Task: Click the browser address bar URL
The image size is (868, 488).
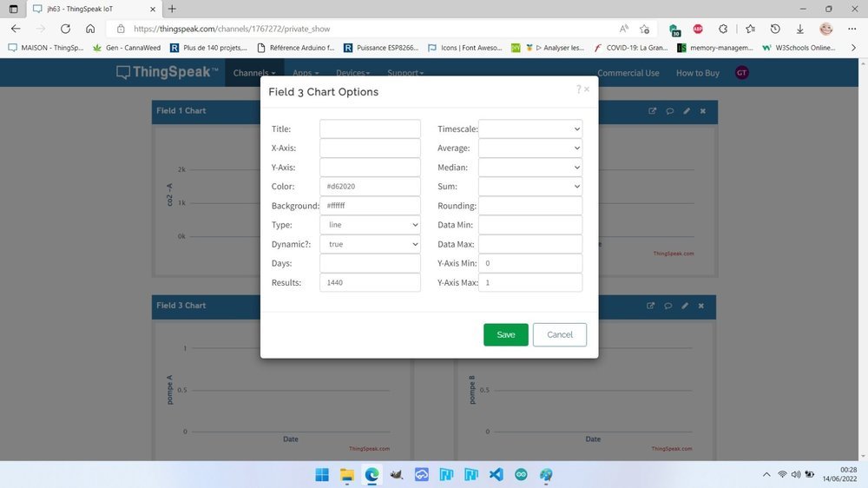Action: (x=232, y=29)
